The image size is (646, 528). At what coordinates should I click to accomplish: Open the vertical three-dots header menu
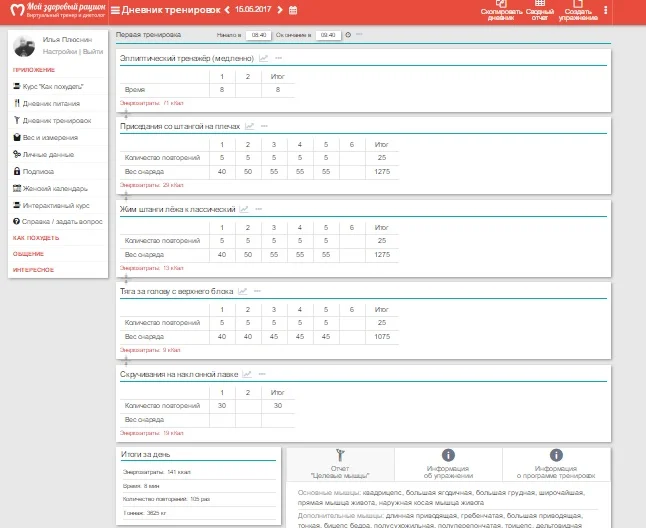(x=606, y=10)
